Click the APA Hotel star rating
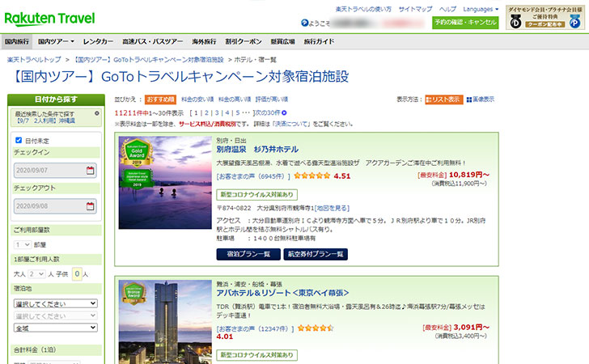 [x=316, y=328]
